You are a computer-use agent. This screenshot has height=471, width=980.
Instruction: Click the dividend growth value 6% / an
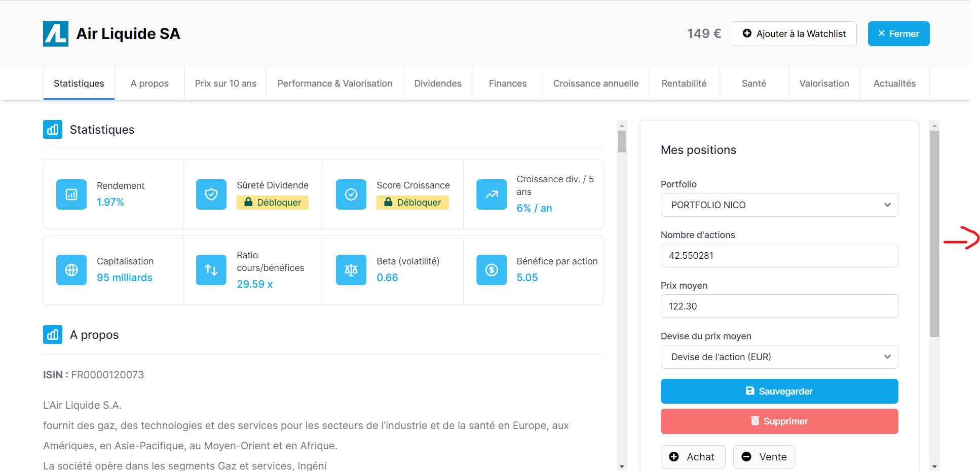[535, 208]
